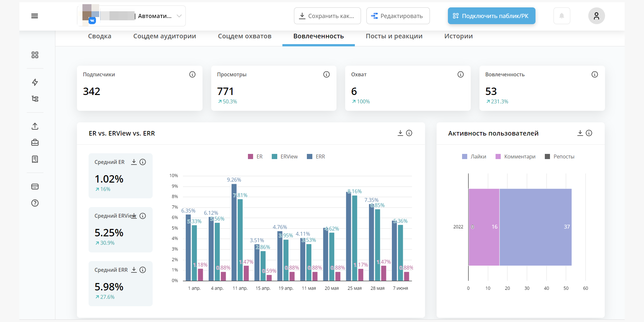Click the 9.26% ERR bar for 11 апр.
The image size is (644, 322).
coord(234,232)
